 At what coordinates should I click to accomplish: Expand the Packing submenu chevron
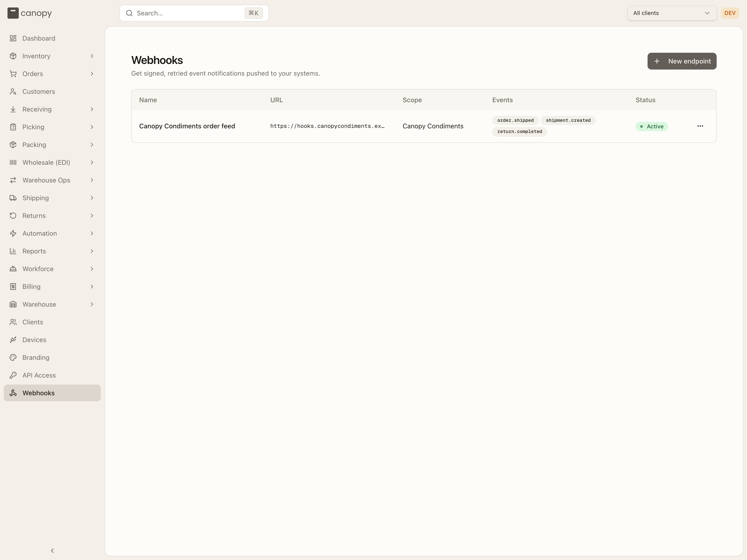(92, 144)
